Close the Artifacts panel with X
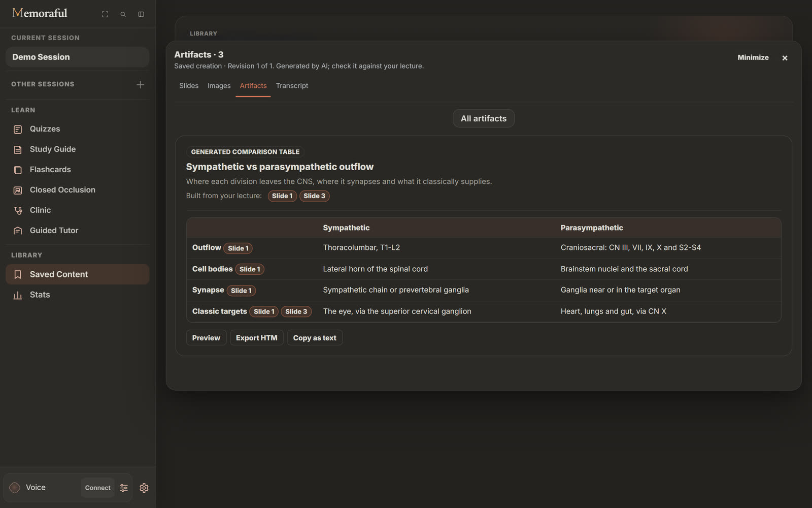812x508 pixels. coord(785,58)
